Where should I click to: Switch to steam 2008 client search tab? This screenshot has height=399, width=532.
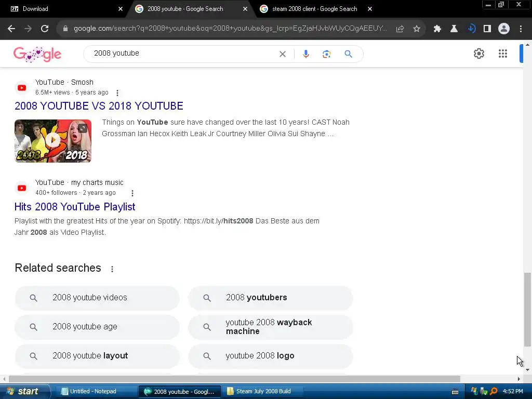tap(314, 9)
